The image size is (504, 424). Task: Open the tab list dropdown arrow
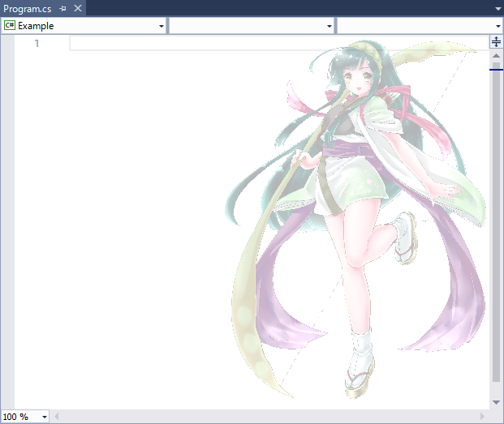(498, 9)
